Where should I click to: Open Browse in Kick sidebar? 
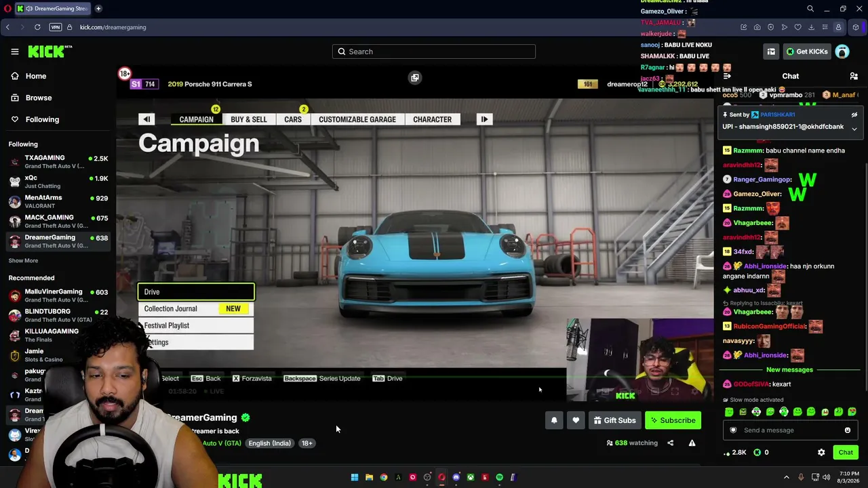(39, 98)
